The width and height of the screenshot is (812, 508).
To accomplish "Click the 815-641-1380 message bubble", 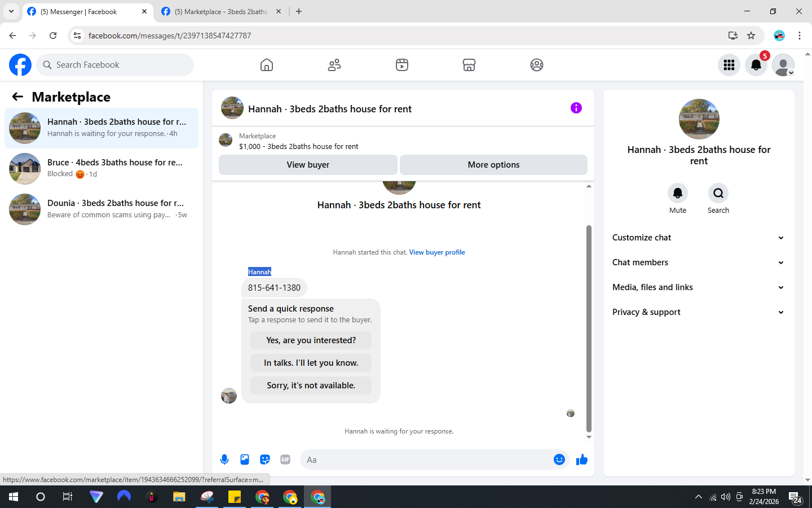I will [x=274, y=288].
